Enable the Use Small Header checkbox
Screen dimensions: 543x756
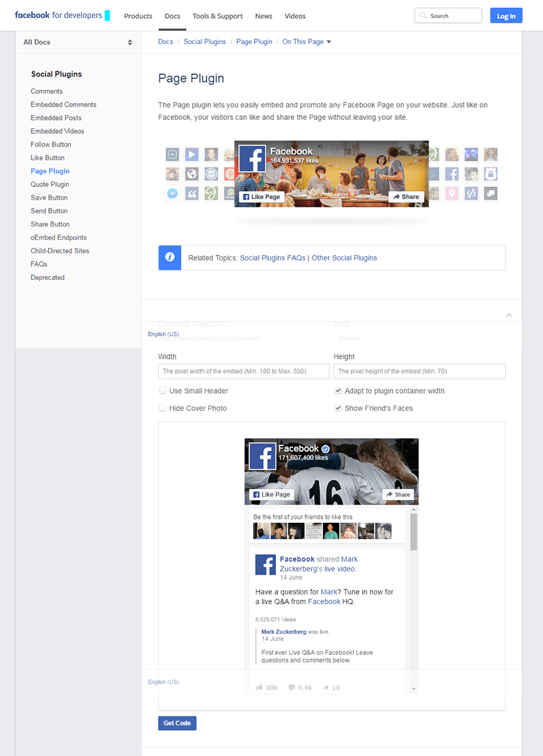pyautogui.click(x=163, y=391)
